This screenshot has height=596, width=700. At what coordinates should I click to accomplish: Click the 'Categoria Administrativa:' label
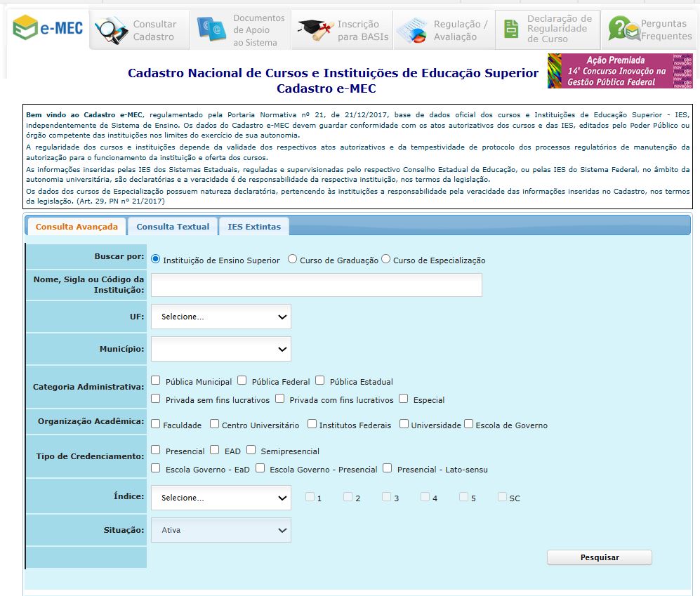click(88, 387)
